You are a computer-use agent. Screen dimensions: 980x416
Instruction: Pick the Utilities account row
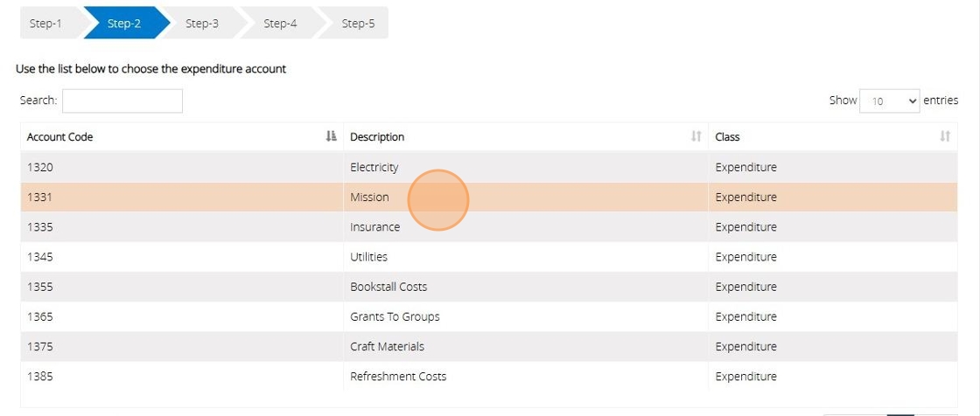(x=368, y=257)
